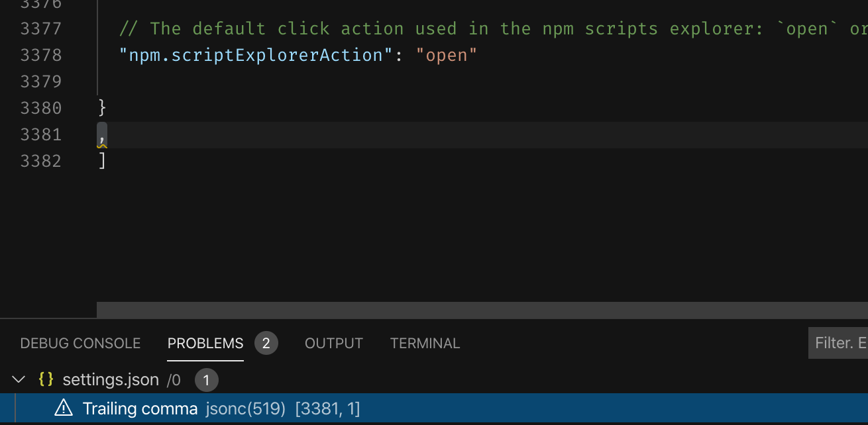Click inside the problems Filter box

pos(840,343)
